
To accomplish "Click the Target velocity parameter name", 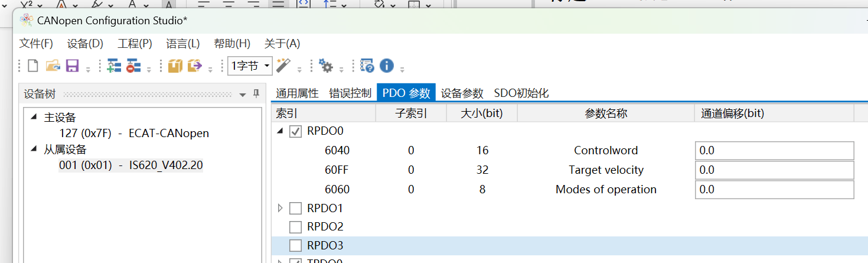I will tap(606, 170).
